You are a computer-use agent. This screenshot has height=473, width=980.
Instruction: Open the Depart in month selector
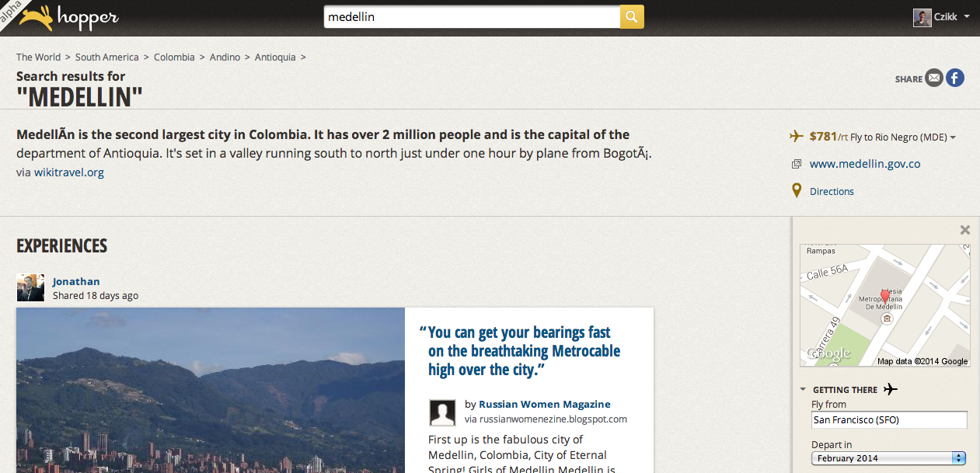point(888,458)
